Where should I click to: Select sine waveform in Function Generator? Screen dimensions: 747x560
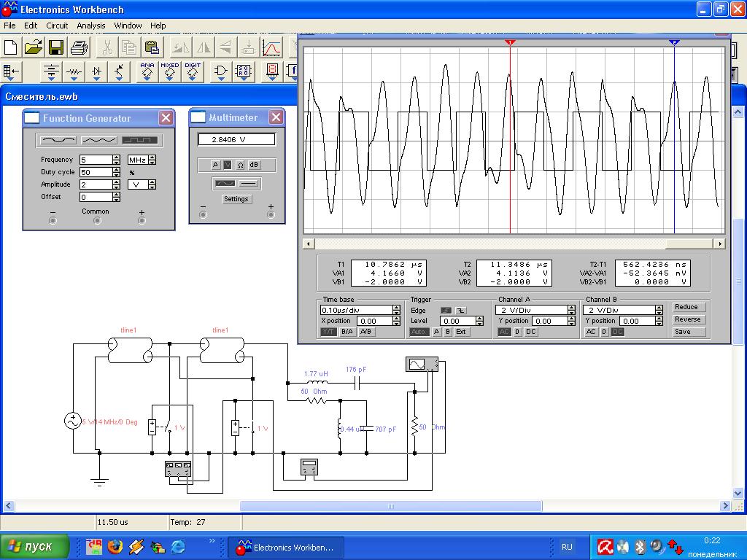pyautogui.click(x=58, y=140)
